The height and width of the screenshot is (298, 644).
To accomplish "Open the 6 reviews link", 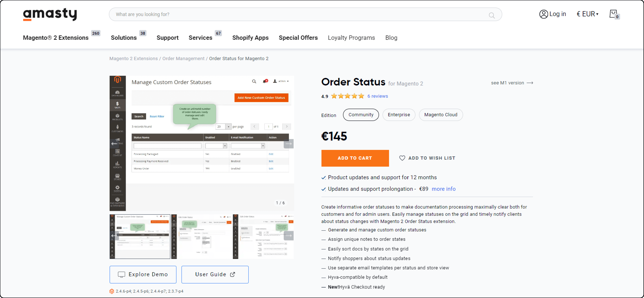I will (378, 96).
